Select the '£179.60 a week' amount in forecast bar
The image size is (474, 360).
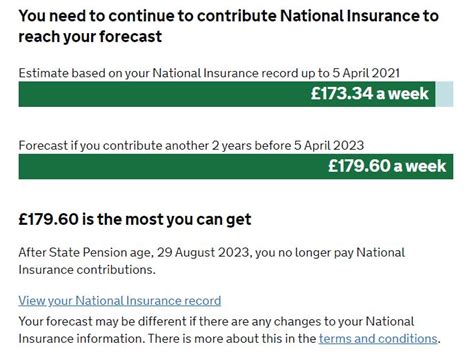click(x=387, y=166)
